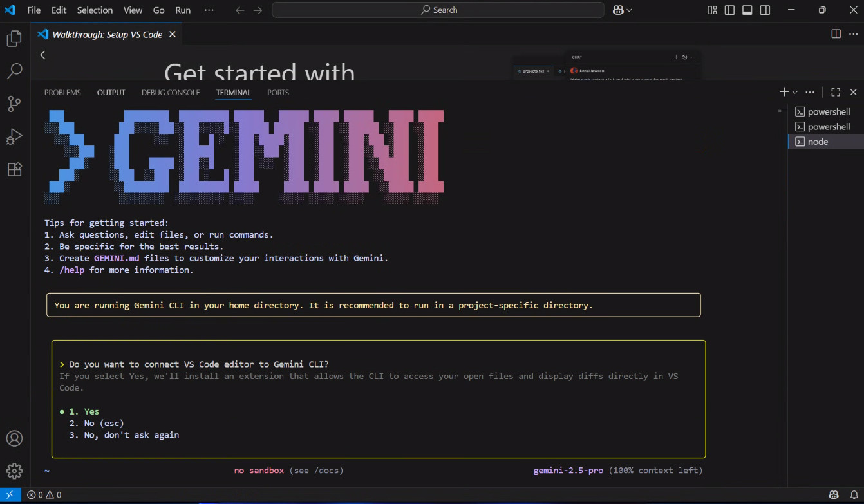Open the Run menu
This screenshot has height=504, width=864.
(x=183, y=10)
